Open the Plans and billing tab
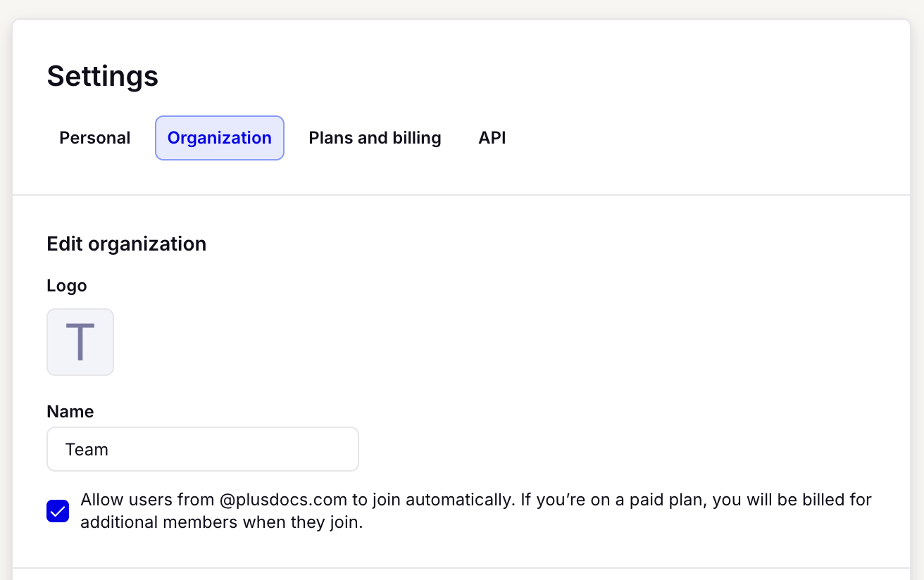This screenshot has height=580, width=924. [x=375, y=138]
